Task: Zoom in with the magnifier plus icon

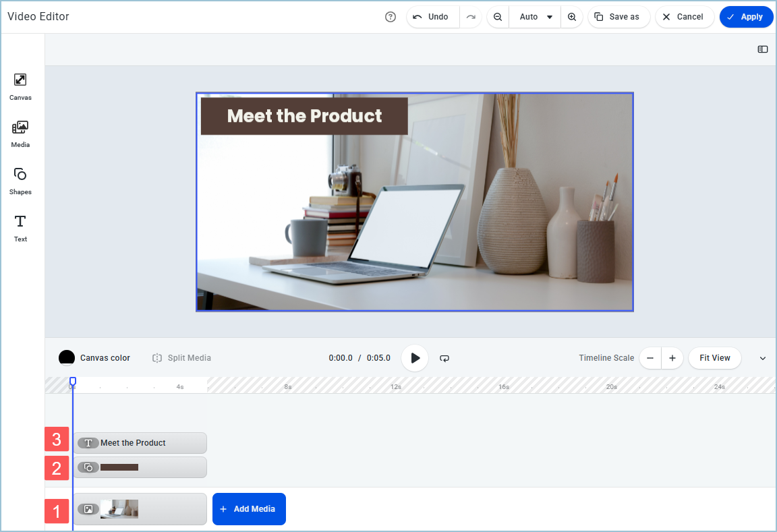Action: pyautogui.click(x=572, y=17)
